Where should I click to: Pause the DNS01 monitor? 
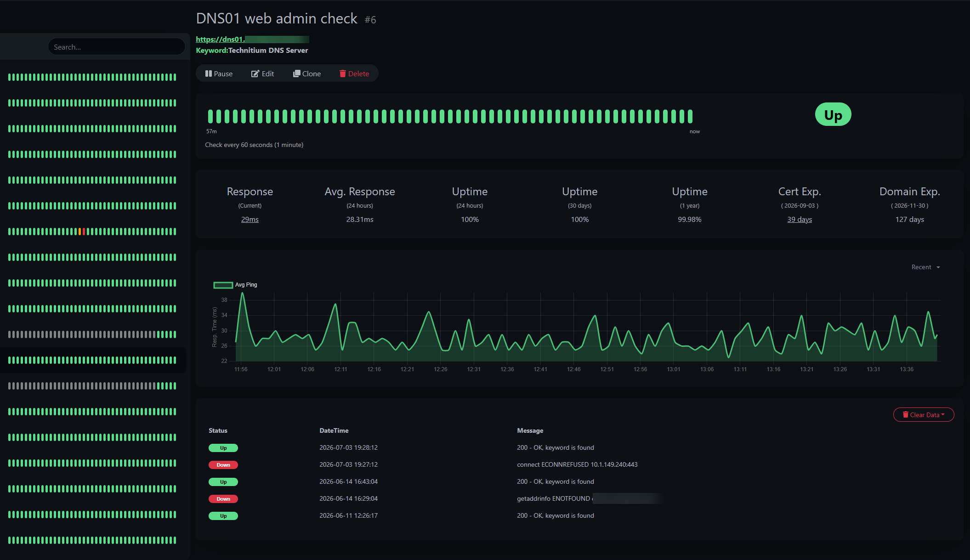click(x=219, y=74)
